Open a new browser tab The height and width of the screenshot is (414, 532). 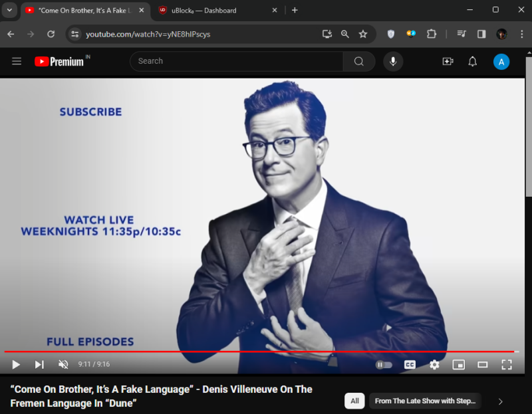point(295,10)
